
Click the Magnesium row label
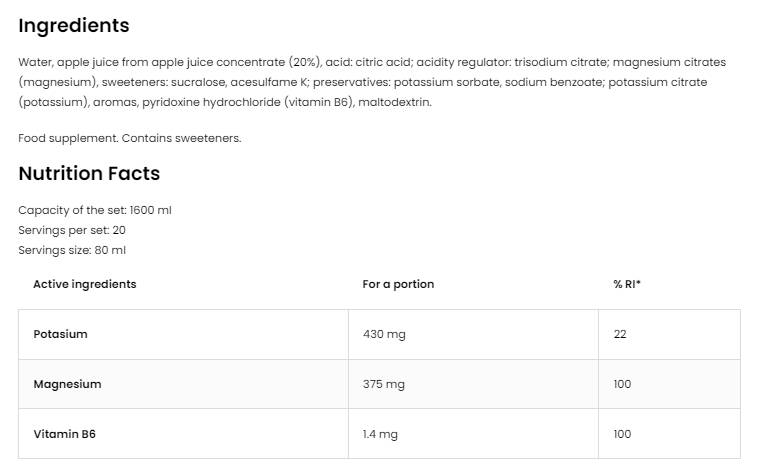pyautogui.click(x=67, y=384)
